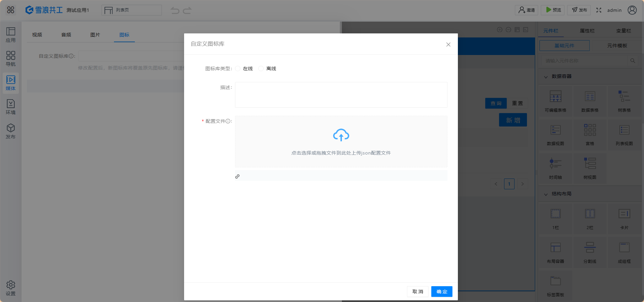Open the 环境 sidebar section

click(11, 107)
